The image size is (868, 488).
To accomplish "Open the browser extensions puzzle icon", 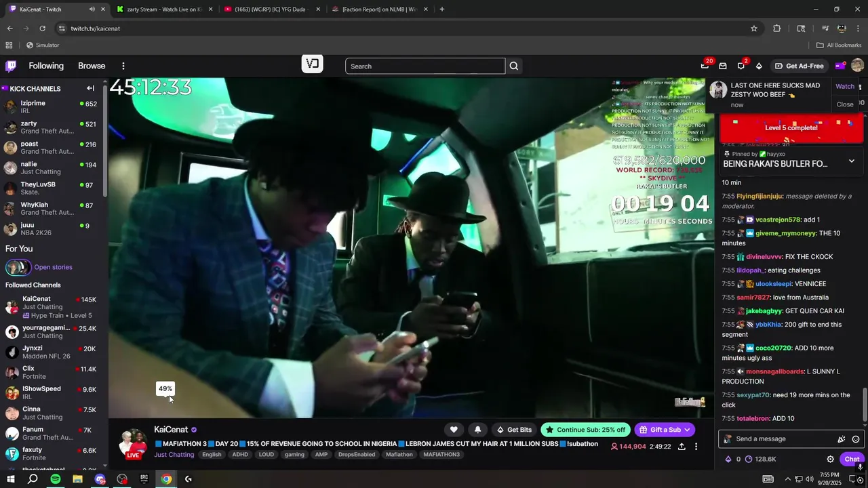I will [x=777, y=28].
